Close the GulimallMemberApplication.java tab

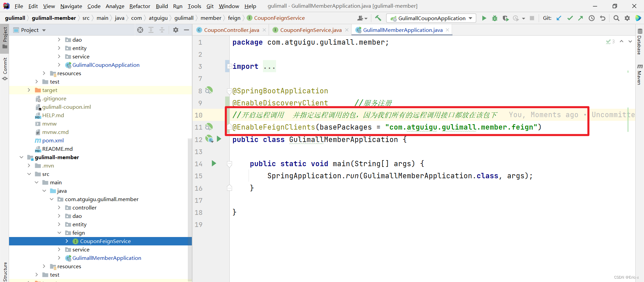point(447,30)
